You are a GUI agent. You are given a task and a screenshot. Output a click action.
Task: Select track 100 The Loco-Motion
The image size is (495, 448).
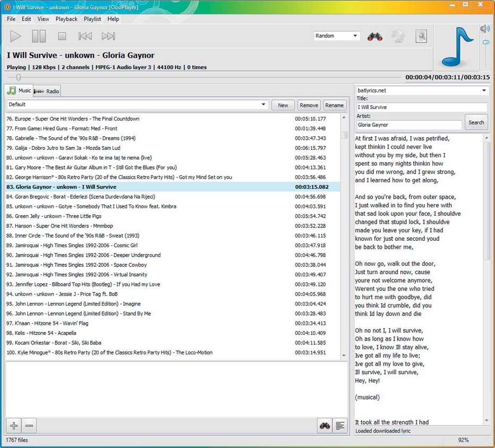[173, 352]
